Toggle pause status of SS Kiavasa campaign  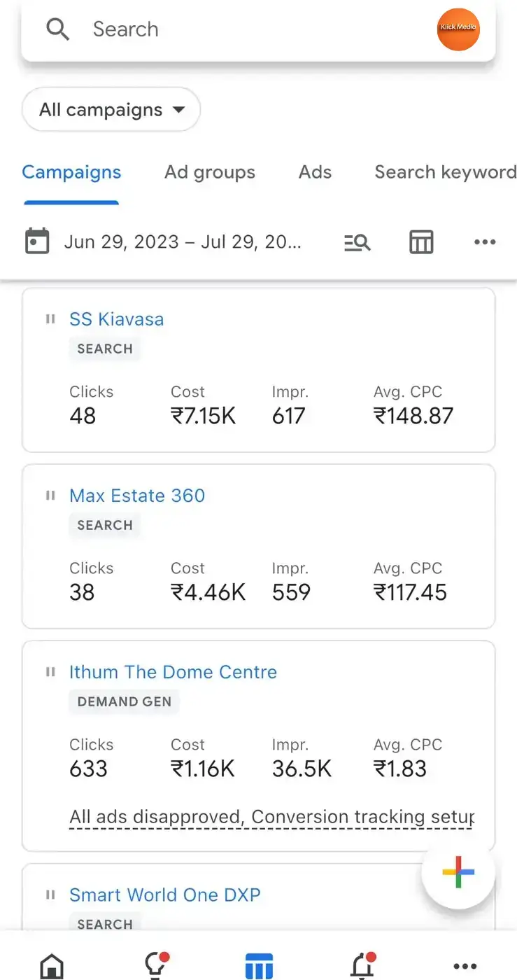tap(50, 319)
